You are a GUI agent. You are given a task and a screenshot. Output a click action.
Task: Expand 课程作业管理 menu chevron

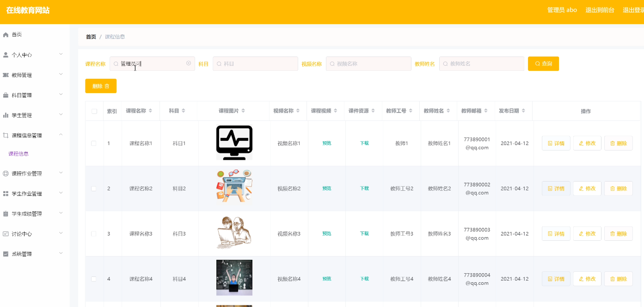[61, 173]
